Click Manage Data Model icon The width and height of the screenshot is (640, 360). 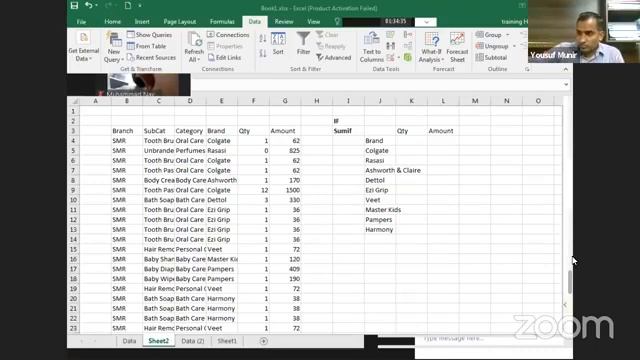pos(407,58)
